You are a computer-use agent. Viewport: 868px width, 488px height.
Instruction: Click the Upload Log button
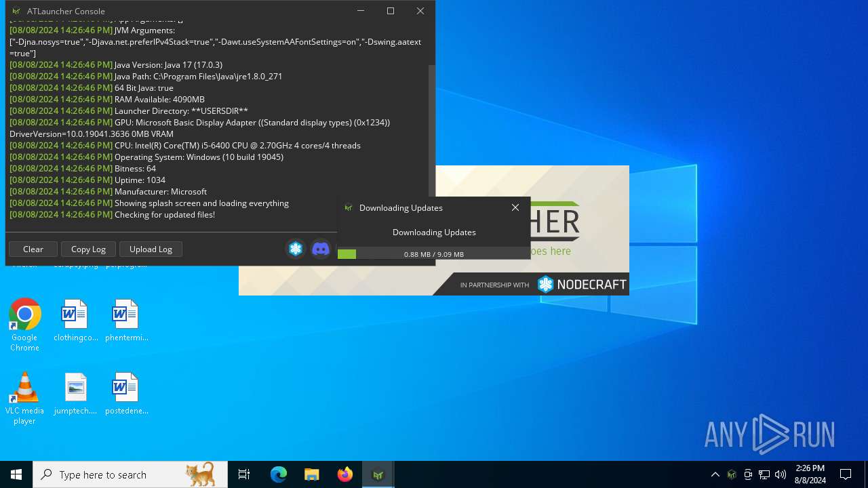[x=151, y=249]
